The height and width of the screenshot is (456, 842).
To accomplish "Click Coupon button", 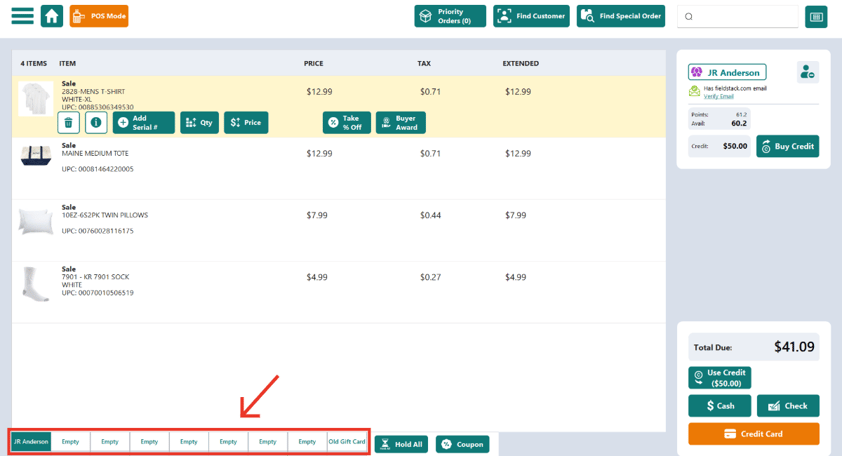I will 462,444.
